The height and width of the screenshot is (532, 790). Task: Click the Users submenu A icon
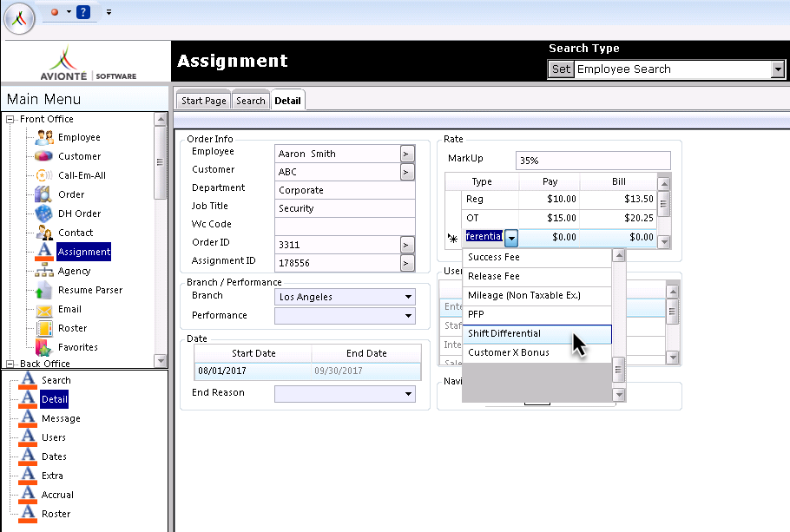coord(28,437)
